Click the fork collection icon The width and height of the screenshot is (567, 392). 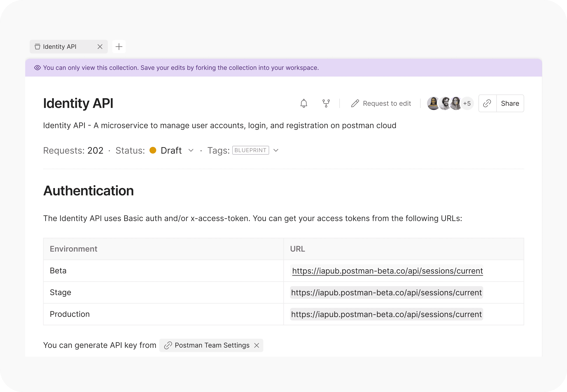coord(326,103)
